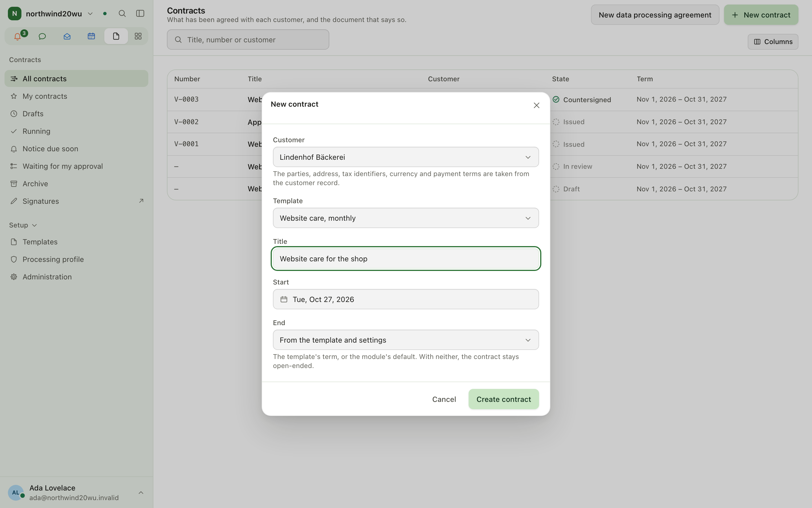The width and height of the screenshot is (812, 508).
Task: Click the State column header
Action: click(560, 79)
